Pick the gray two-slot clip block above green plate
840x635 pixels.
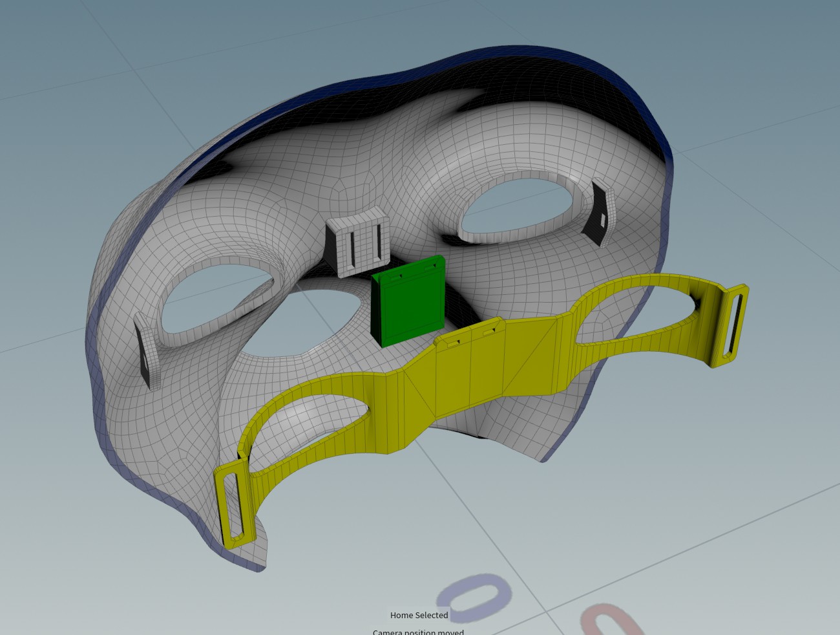pos(359,246)
